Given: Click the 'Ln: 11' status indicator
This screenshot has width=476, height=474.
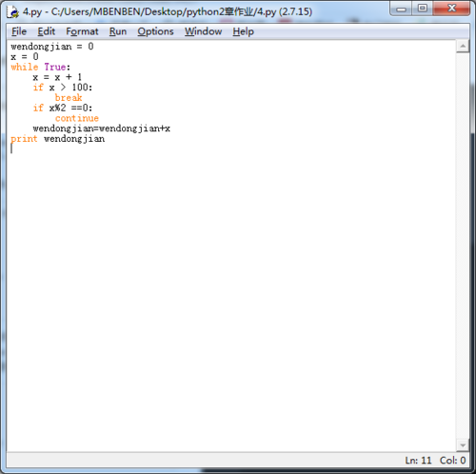Looking at the screenshot, I should (418, 460).
